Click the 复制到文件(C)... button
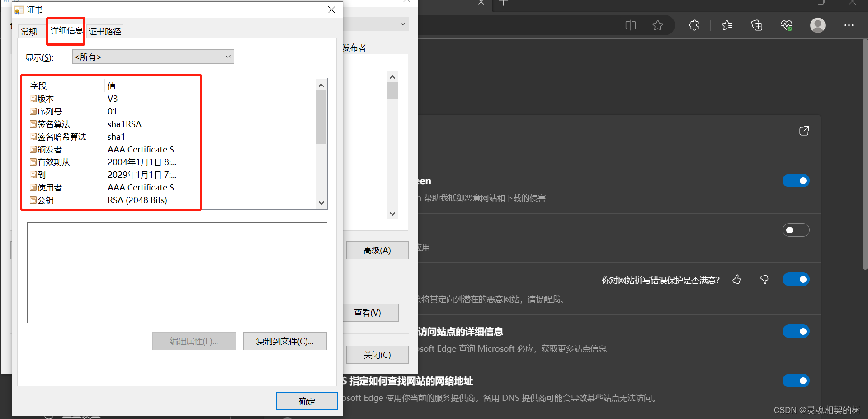This screenshot has width=868, height=419. (x=285, y=341)
